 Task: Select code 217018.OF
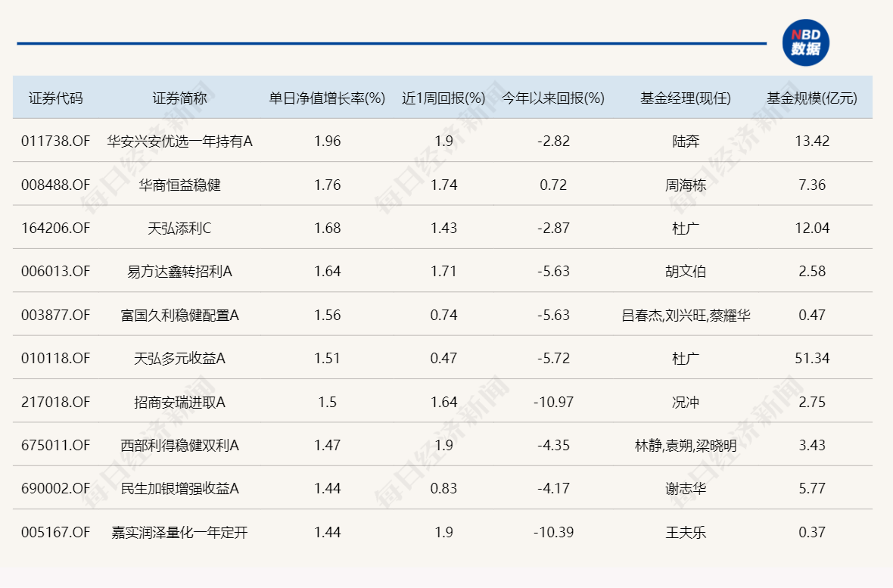pos(56,403)
